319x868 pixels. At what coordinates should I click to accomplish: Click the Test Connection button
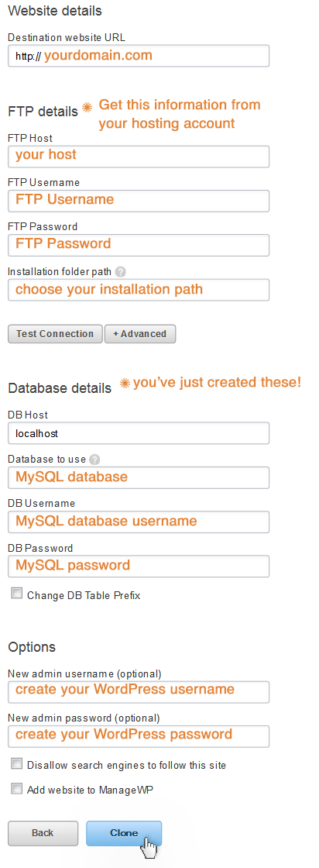[x=55, y=334]
